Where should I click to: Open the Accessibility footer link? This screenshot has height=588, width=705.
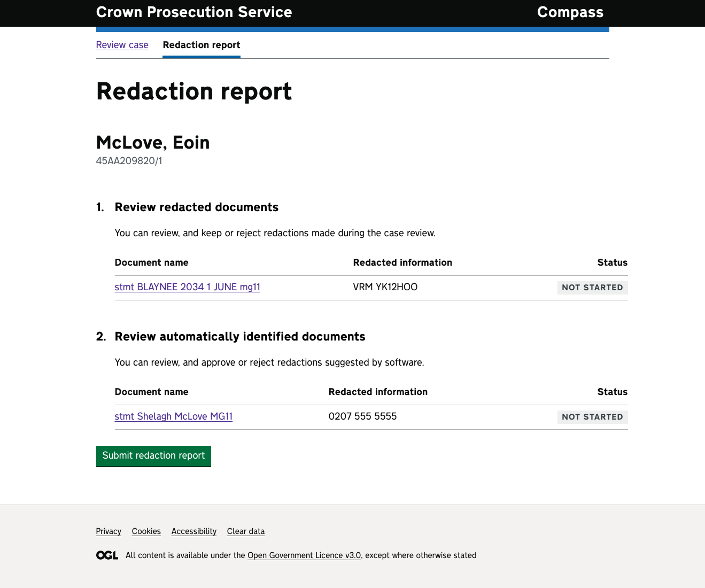point(193,531)
